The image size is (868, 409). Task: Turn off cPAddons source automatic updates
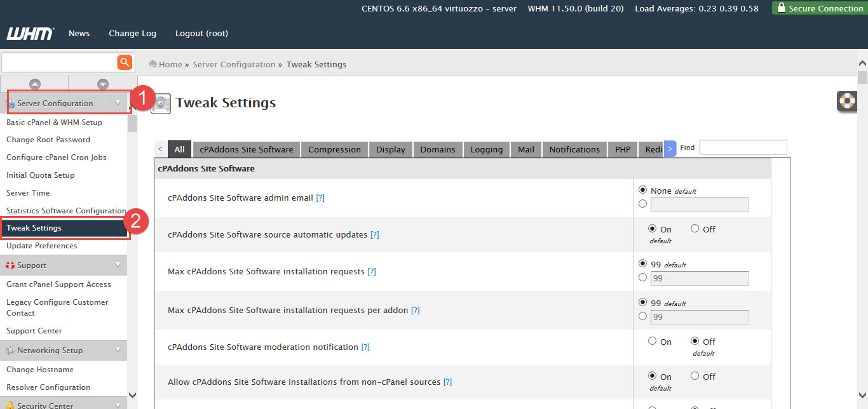tap(695, 229)
